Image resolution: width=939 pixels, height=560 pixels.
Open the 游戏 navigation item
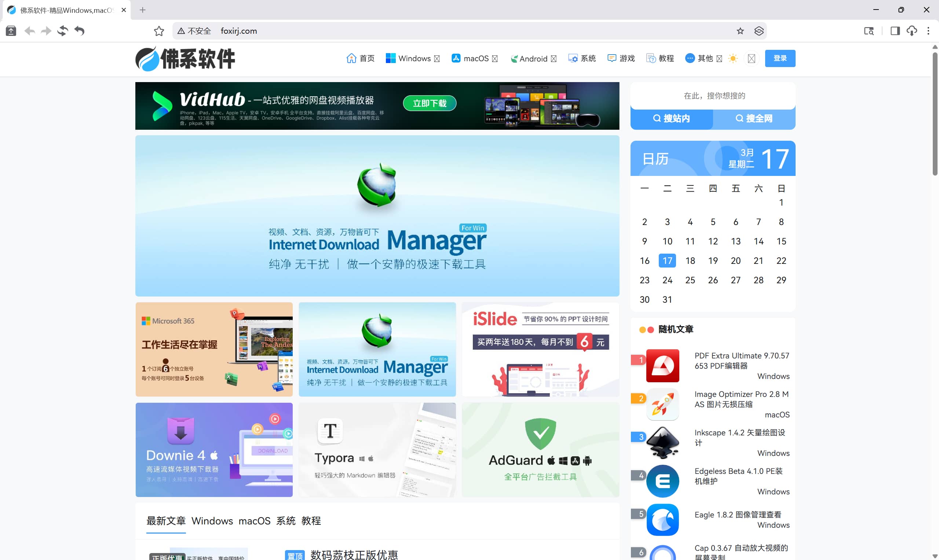tap(621, 59)
